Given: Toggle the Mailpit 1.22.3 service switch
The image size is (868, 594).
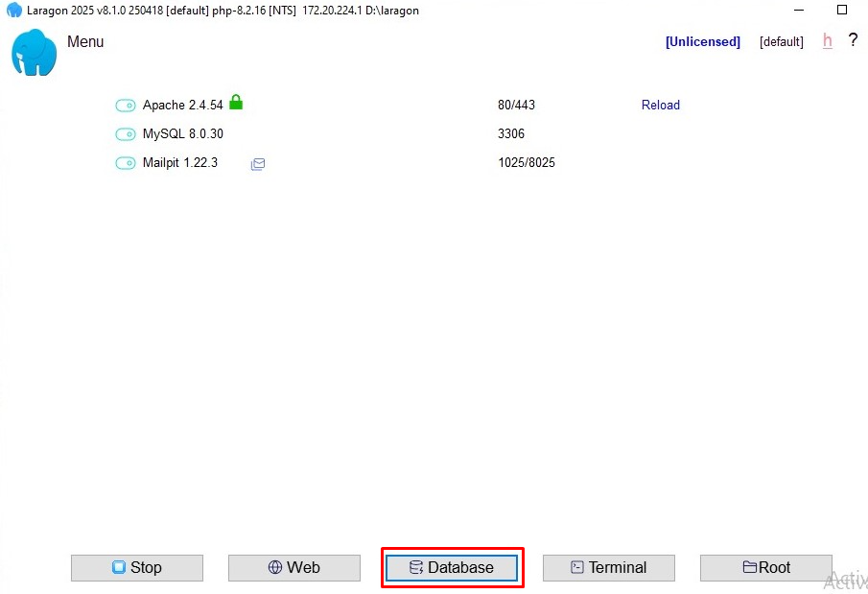Looking at the screenshot, I should pyautogui.click(x=126, y=163).
